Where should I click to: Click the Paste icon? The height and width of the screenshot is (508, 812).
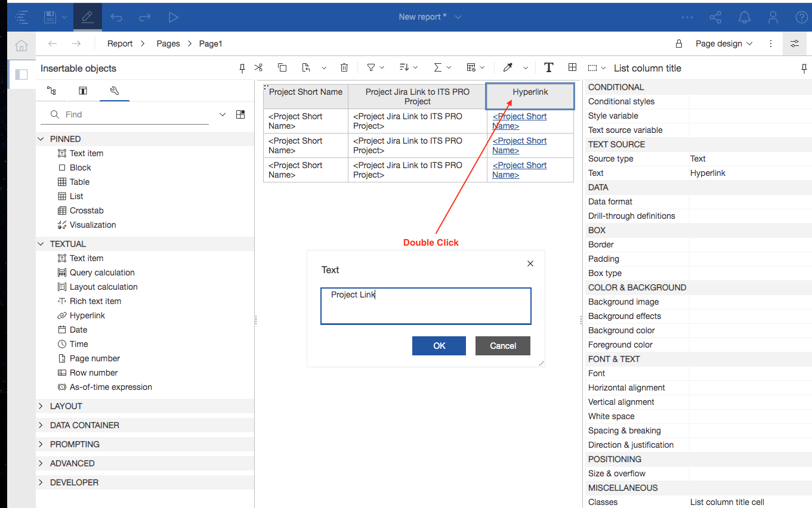306,68
